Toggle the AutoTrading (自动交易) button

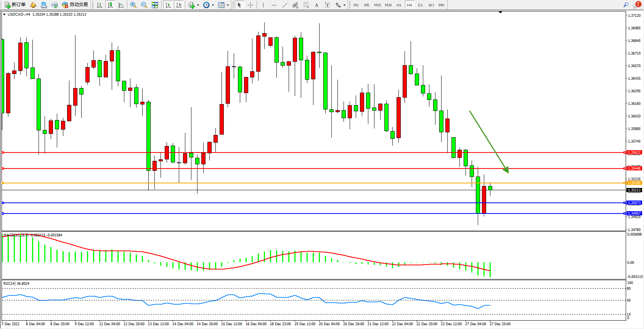pos(75,5)
